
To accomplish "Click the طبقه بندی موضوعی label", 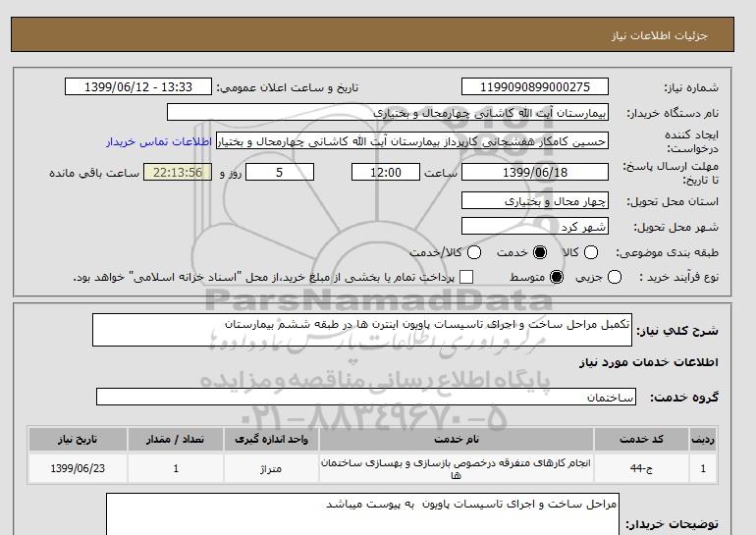I will coord(668,252).
